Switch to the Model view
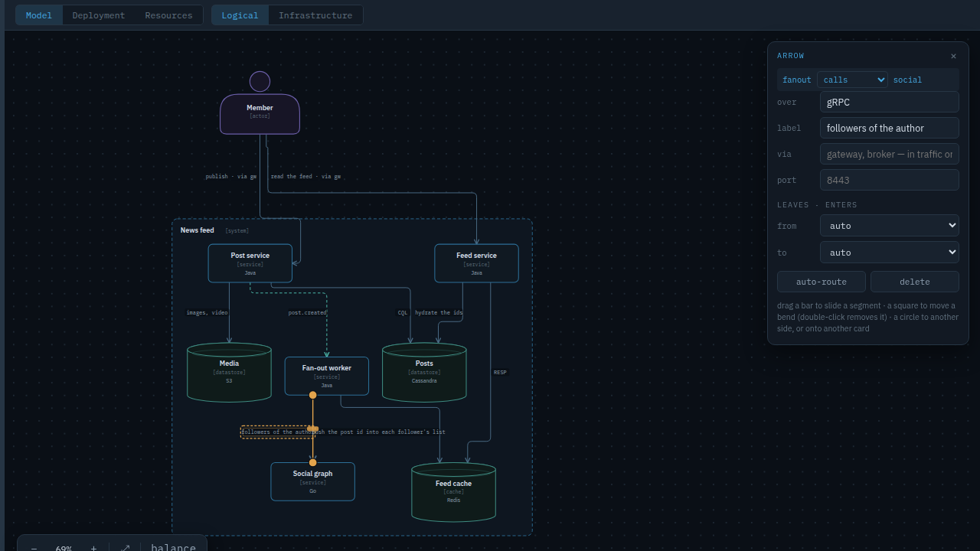 click(x=39, y=15)
